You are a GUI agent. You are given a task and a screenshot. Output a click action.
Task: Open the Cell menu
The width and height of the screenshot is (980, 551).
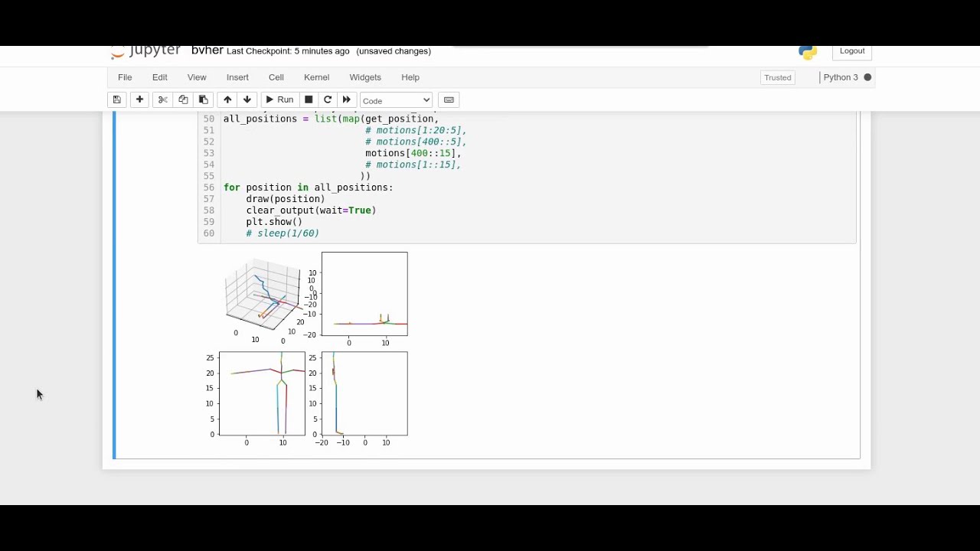276,77
